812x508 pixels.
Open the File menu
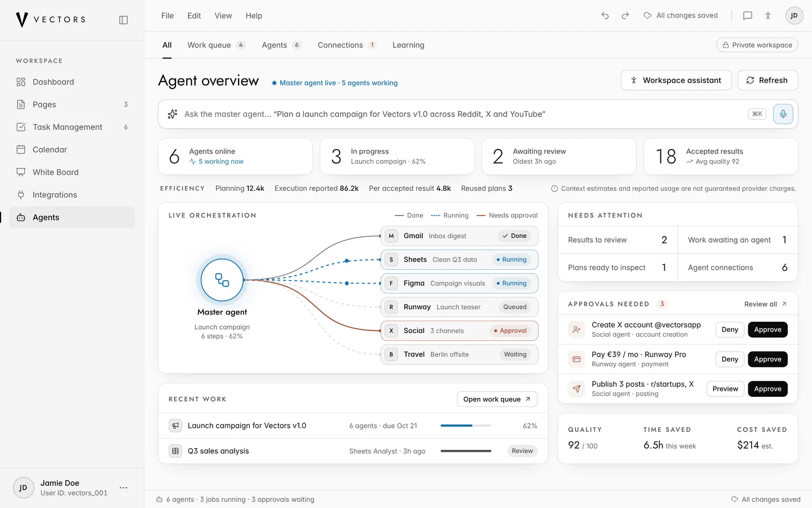coord(167,16)
